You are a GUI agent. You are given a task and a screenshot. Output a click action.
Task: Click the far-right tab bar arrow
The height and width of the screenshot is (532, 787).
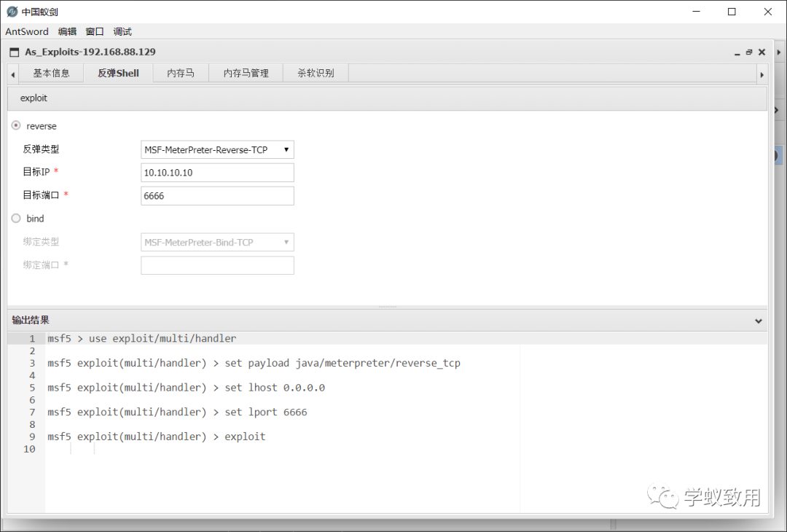pyautogui.click(x=762, y=75)
